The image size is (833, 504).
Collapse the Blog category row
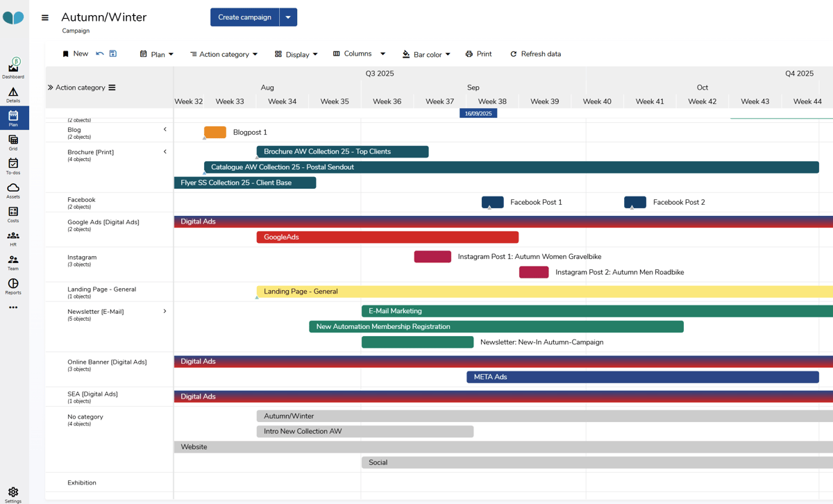coord(165,129)
